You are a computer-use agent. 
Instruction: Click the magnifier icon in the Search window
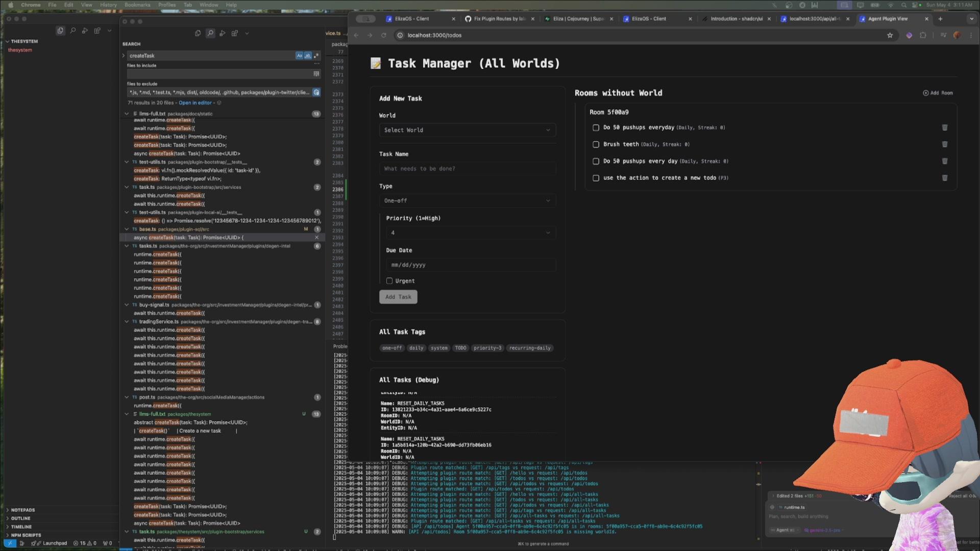pos(210,33)
